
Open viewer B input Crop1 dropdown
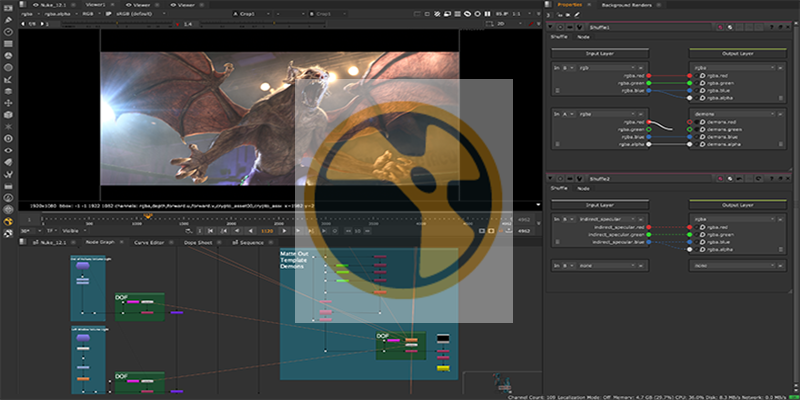(x=328, y=14)
